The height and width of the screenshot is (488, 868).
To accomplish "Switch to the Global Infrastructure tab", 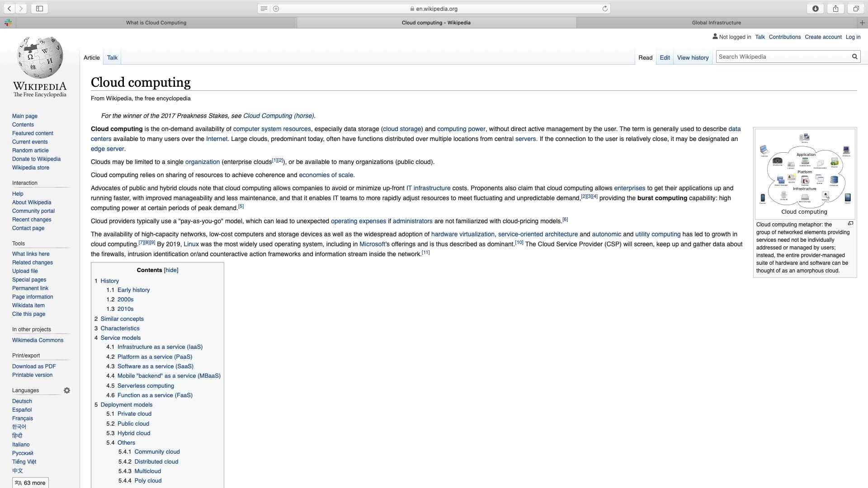I will tap(716, 23).
